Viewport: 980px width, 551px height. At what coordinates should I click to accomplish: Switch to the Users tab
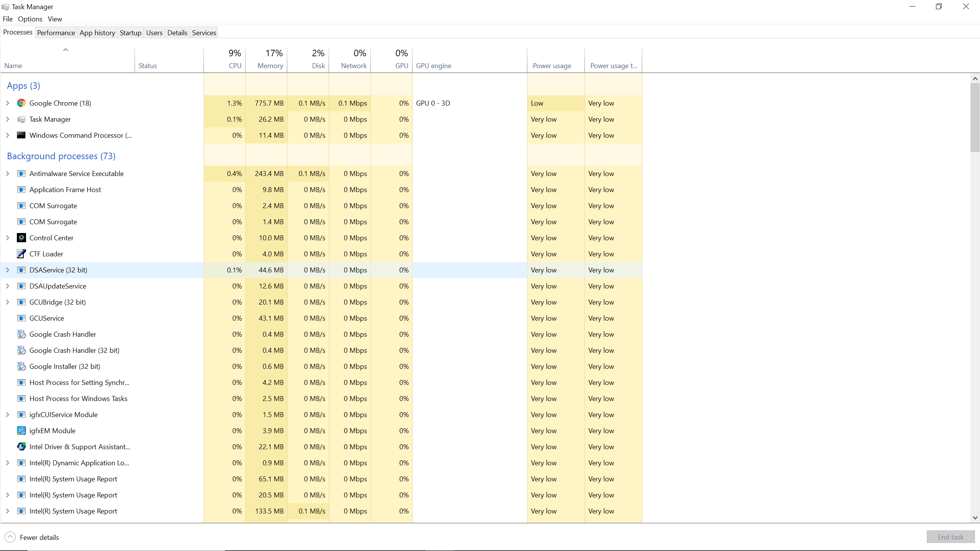coord(154,33)
